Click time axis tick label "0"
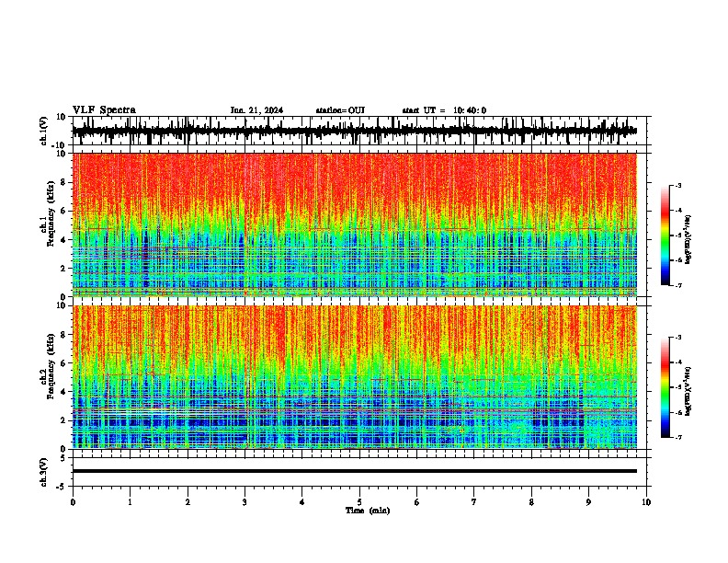 (73, 502)
